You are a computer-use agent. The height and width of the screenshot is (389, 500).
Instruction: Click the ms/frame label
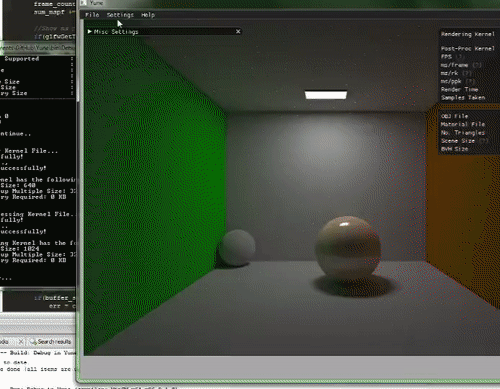(x=454, y=65)
